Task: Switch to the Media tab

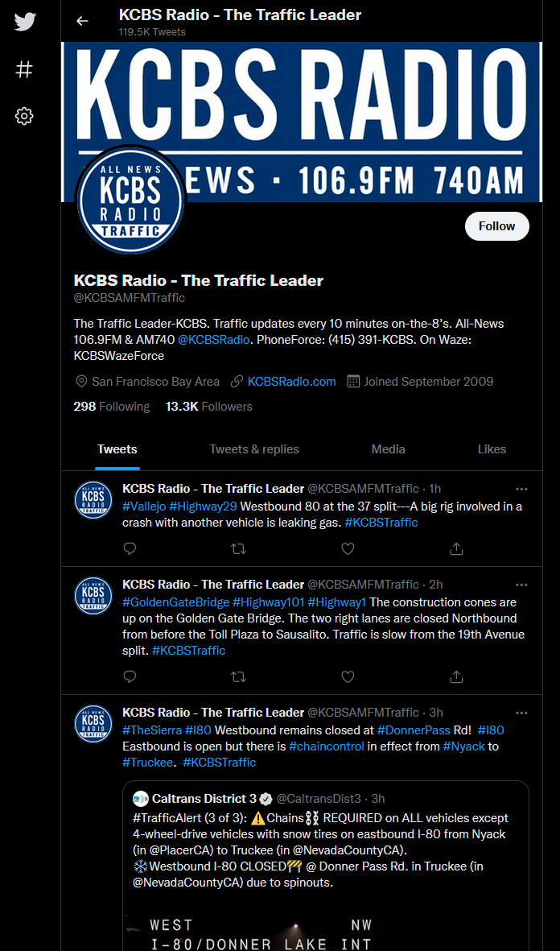Action: coord(388,449)
